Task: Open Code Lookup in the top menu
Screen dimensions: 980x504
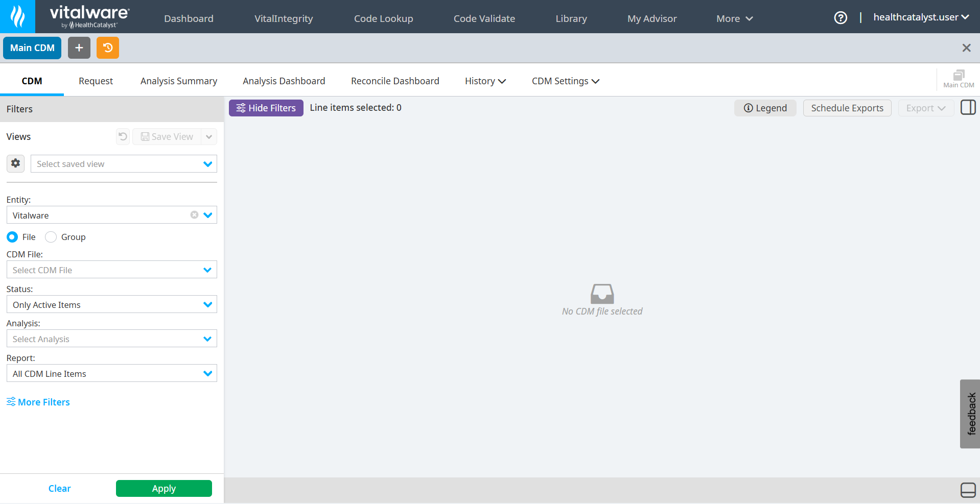Action: pyautogui.click(x=383, y=19)
